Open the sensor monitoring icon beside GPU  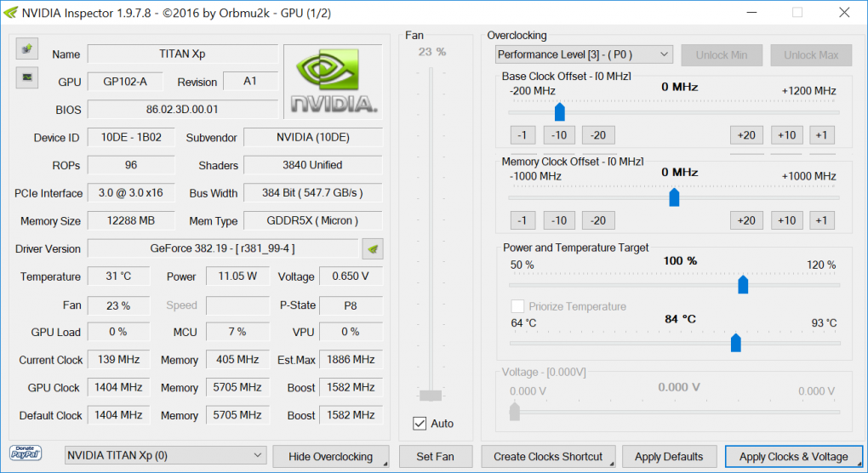(26, 77)
